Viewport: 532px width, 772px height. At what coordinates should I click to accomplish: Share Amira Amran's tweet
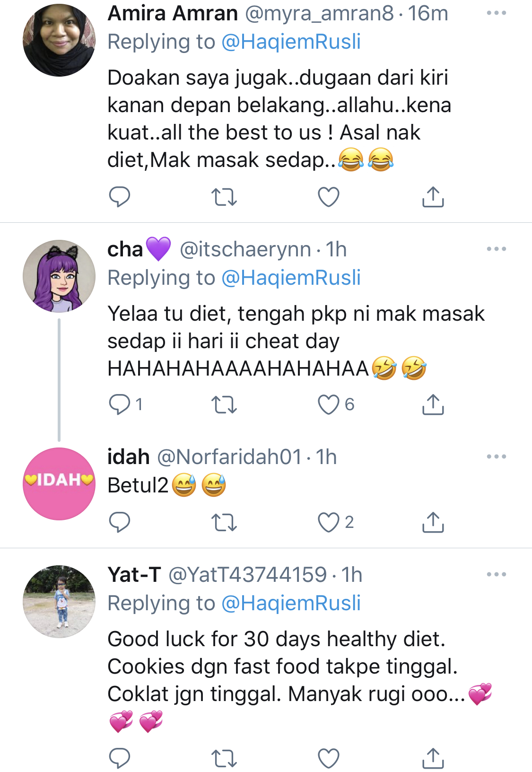click(x=433, y=197)
